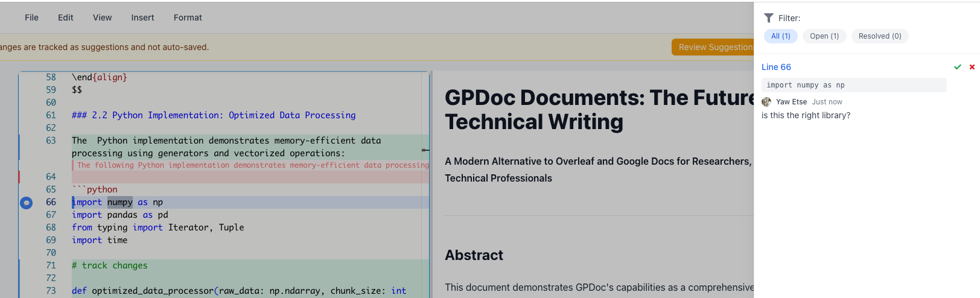Click the '# track changes' comment line

[x=110, y=265]
